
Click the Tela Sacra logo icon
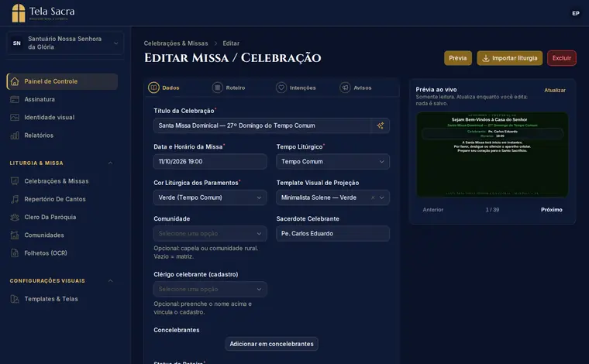(x=19, y=13)
